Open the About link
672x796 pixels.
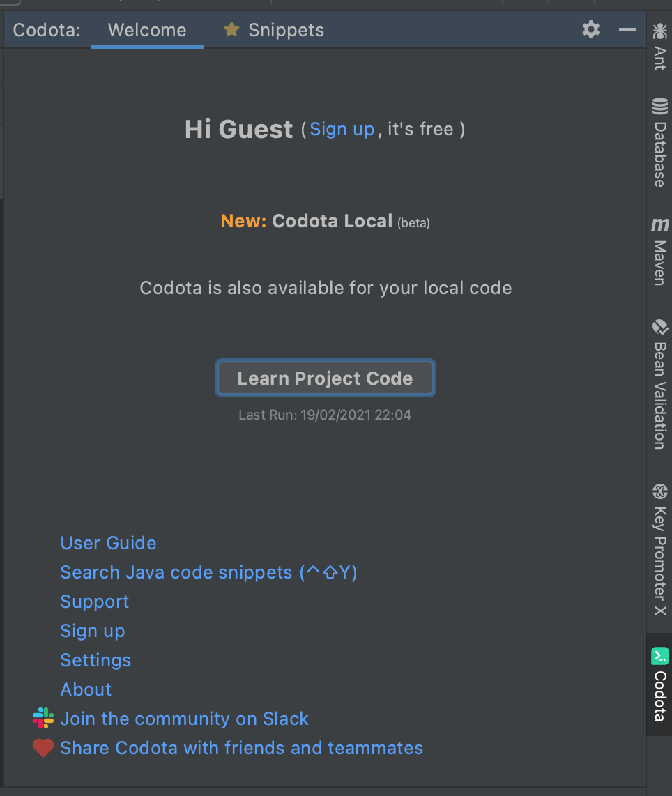tap(86, 689)
